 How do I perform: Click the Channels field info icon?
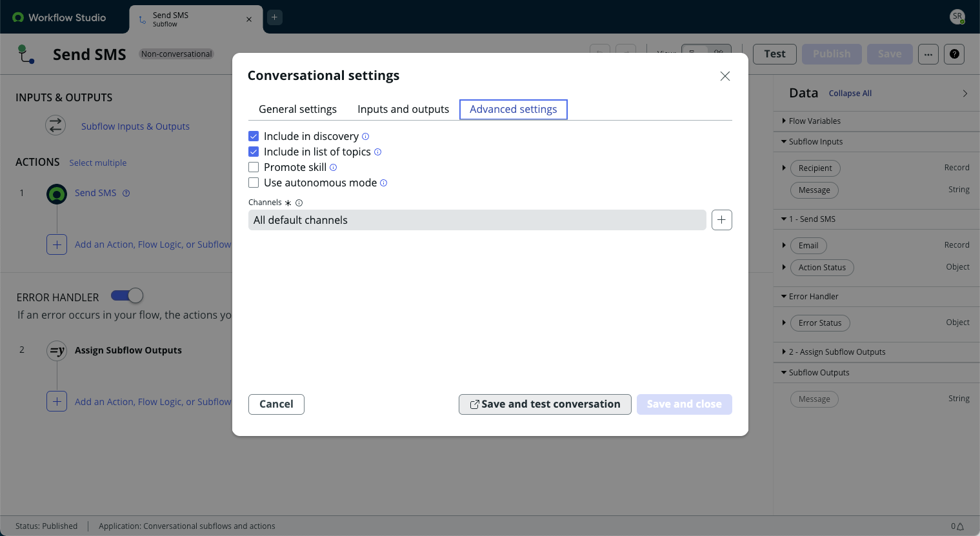click(299, 203)
